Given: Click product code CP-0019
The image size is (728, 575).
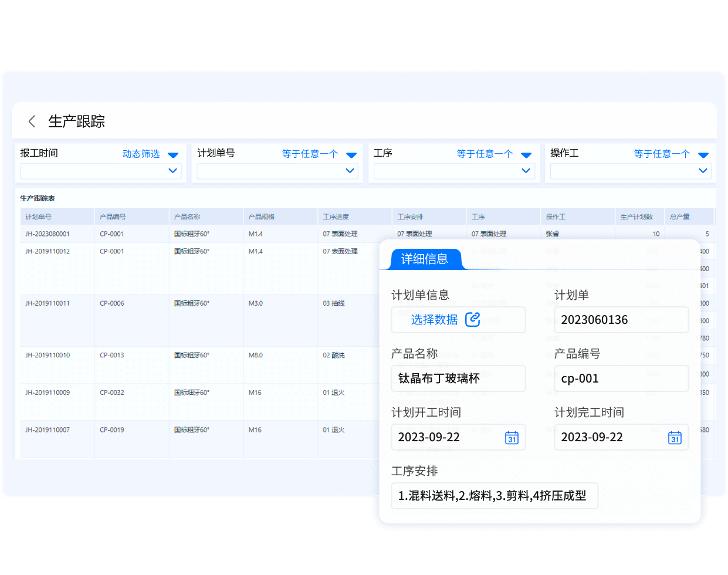Looking at the screenshot, I should click(112, 429).
